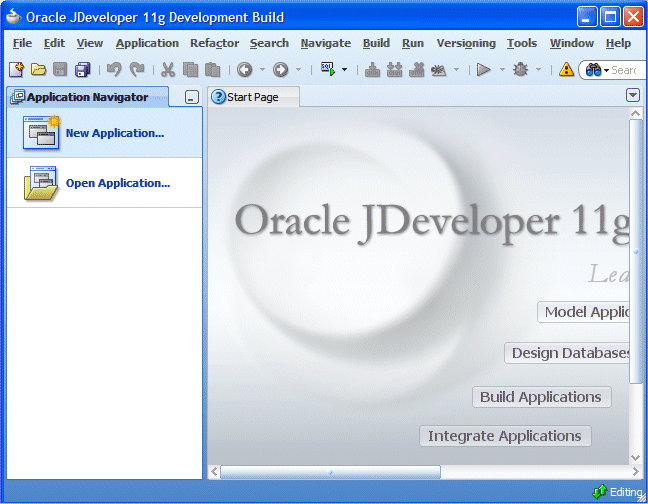Open the View menu
Screen dimensions: 648x504
click(90, 43)
